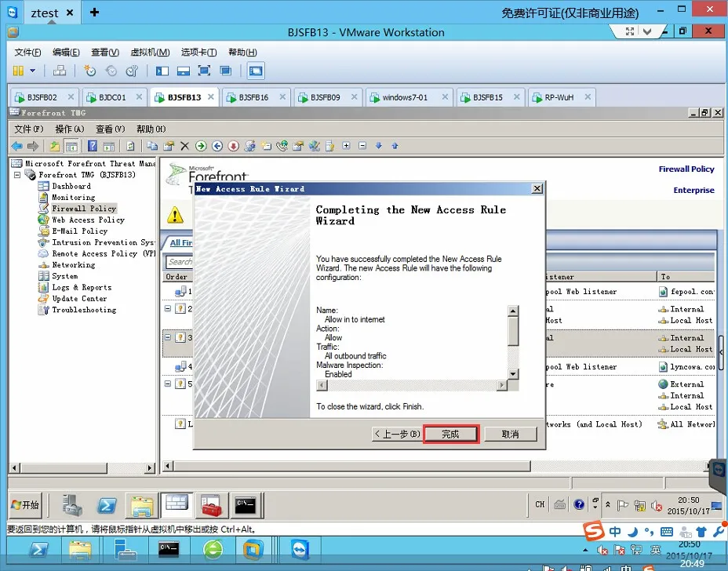
Task: Click the red disable rule toolbar icon
Action: 233,146
